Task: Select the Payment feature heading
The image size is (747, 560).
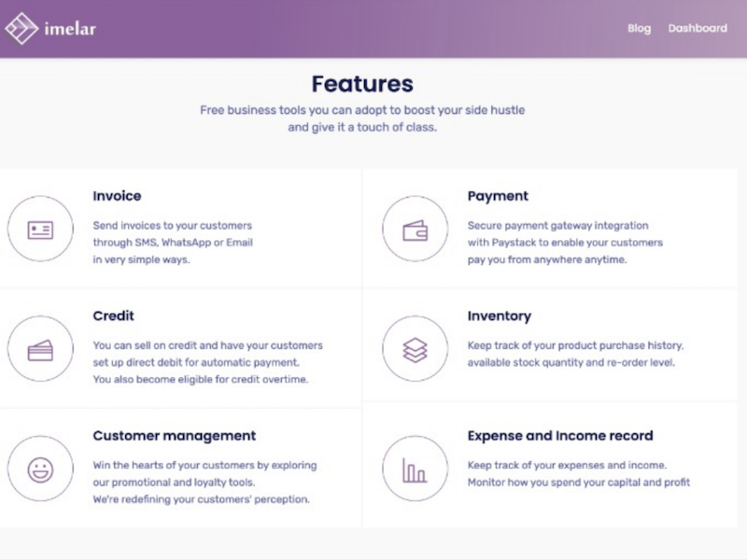Action: tap(498, 196)
